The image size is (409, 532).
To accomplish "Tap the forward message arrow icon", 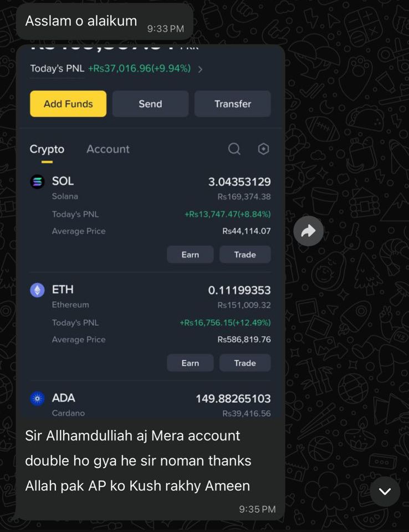I will 308,231.
